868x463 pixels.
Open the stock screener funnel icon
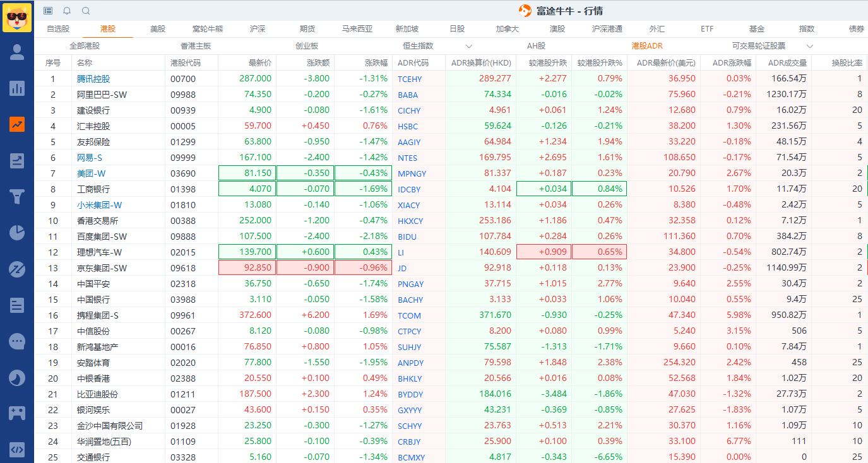17,197
